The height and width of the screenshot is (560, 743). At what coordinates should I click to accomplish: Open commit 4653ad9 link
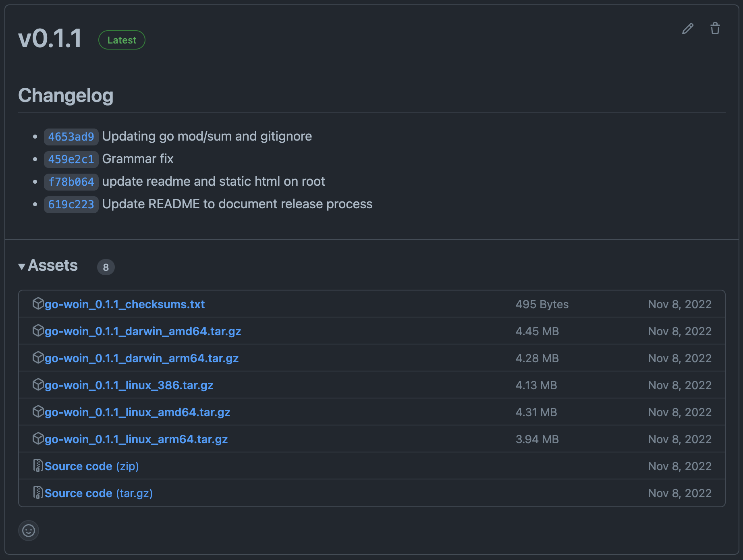click(x=71, y=137)
